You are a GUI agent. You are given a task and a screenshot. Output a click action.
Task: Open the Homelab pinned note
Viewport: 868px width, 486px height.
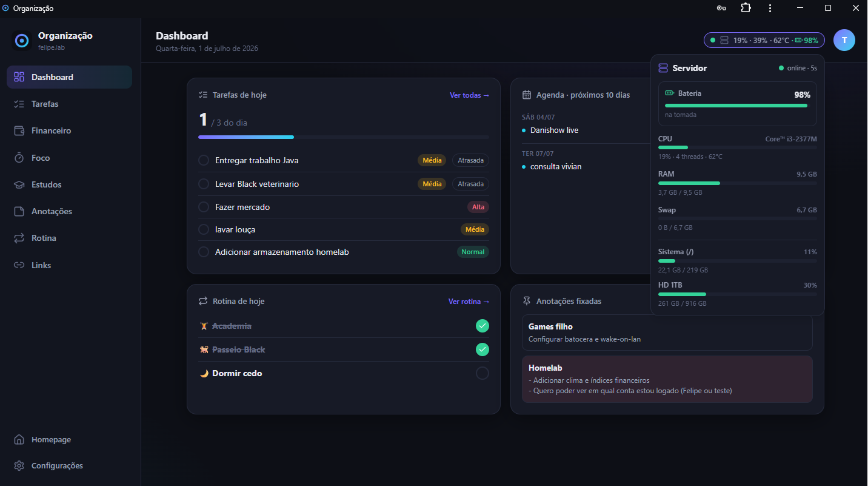coord(667,379)
